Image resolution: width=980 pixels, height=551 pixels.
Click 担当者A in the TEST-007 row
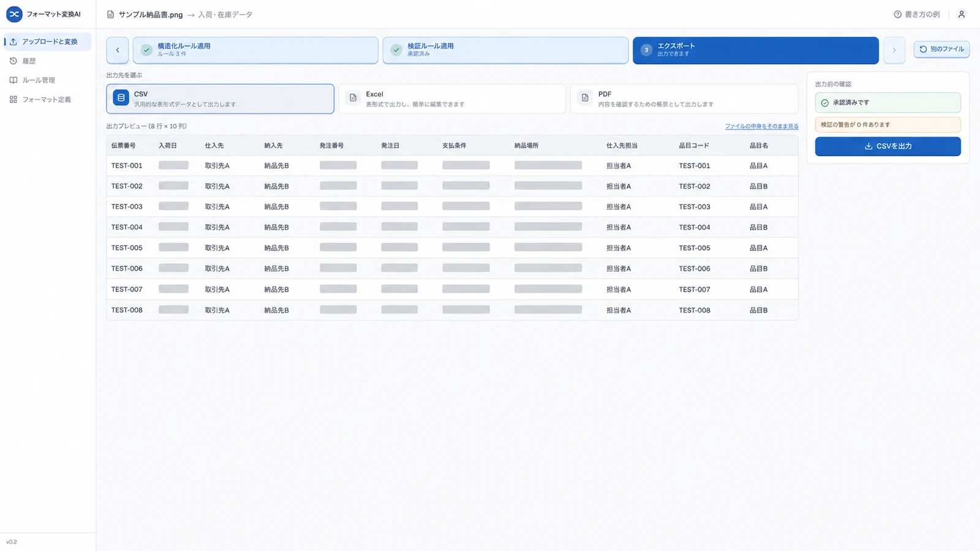click(619, 290)
